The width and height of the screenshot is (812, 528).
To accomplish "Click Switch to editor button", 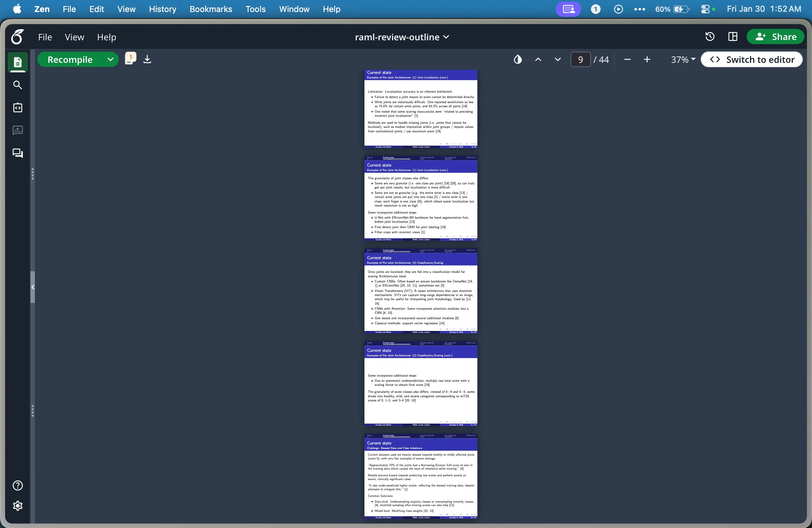I will [752, 60].
